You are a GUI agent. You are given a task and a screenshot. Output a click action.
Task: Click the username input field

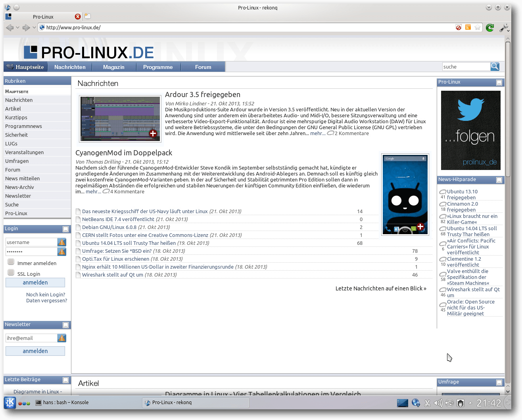32,242
